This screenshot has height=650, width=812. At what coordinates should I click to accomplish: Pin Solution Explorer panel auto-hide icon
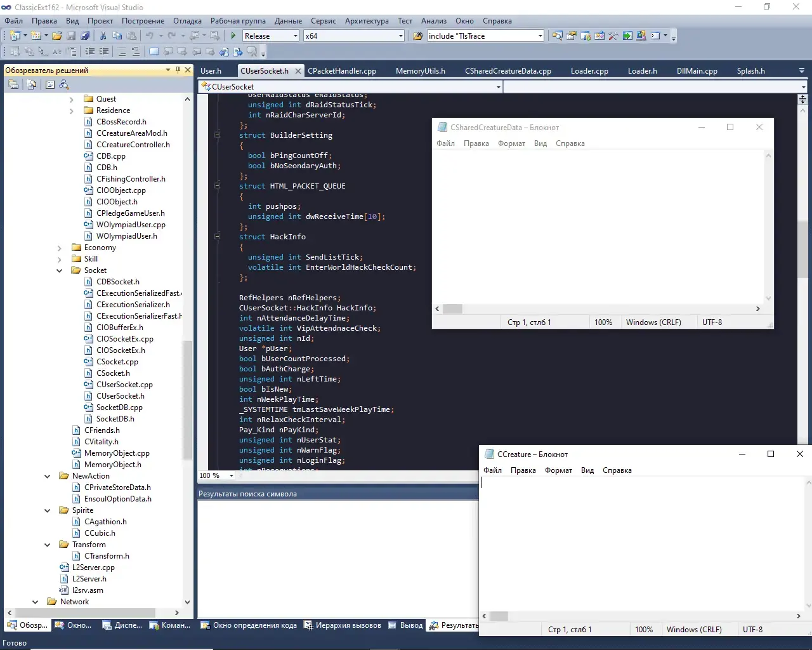[178, 70]
